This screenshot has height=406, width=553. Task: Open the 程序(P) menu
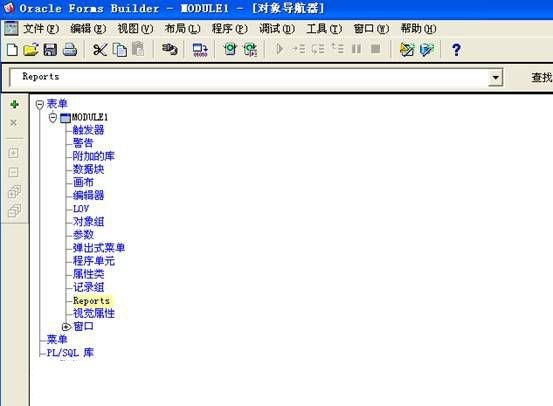230,29
